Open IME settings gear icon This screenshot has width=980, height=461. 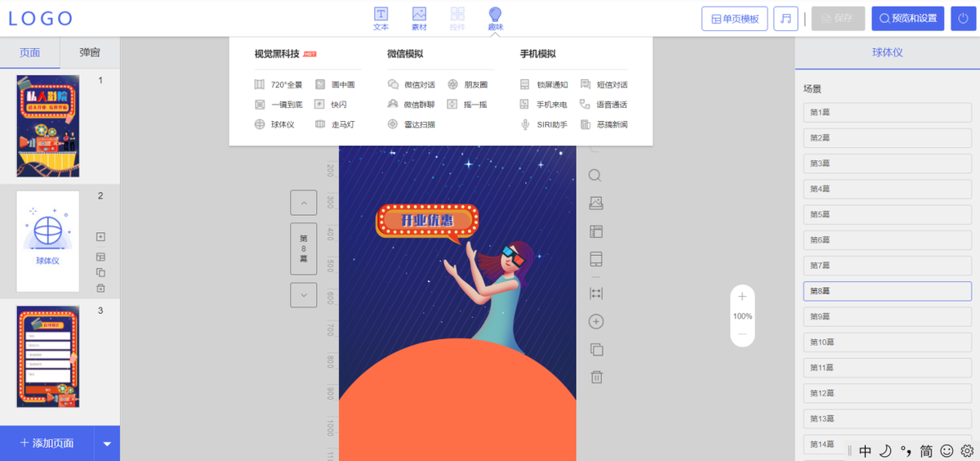[x=968, y=450]
